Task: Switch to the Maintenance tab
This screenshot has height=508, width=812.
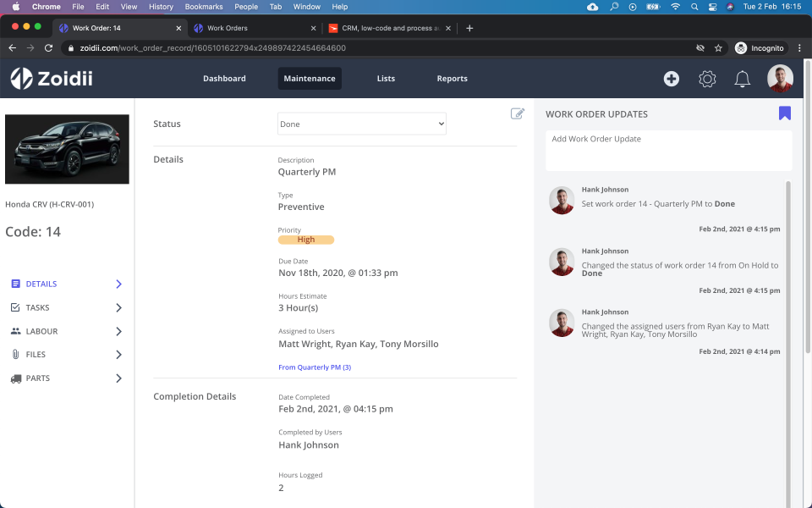Action: (311, 78)
